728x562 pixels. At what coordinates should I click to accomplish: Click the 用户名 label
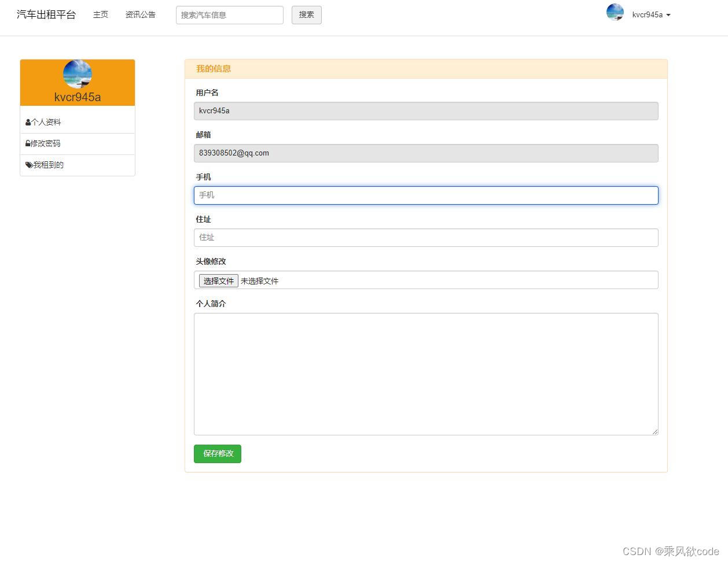click(207, 93)
